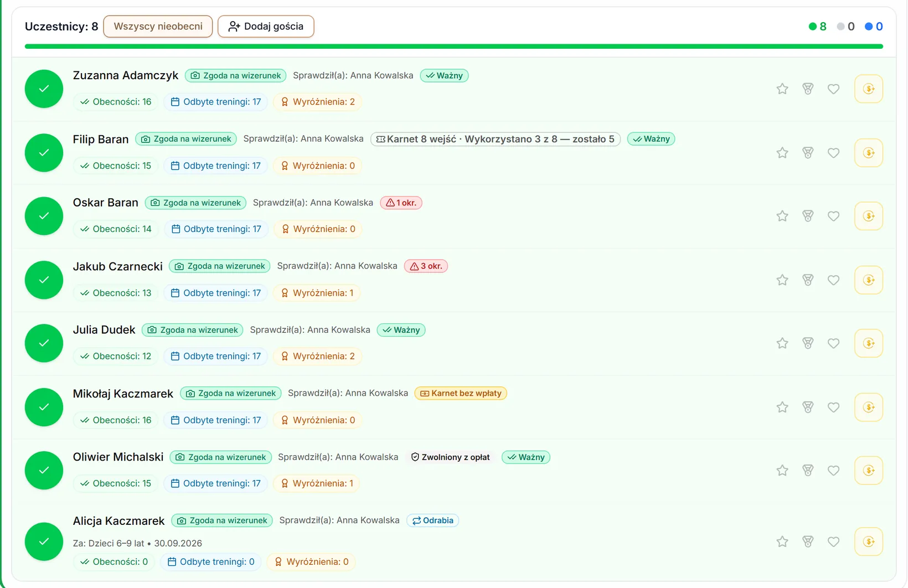Click green present counter showing 8
Image resolution: width=908 pixels, height=588 pixels.
pos(818,27)
